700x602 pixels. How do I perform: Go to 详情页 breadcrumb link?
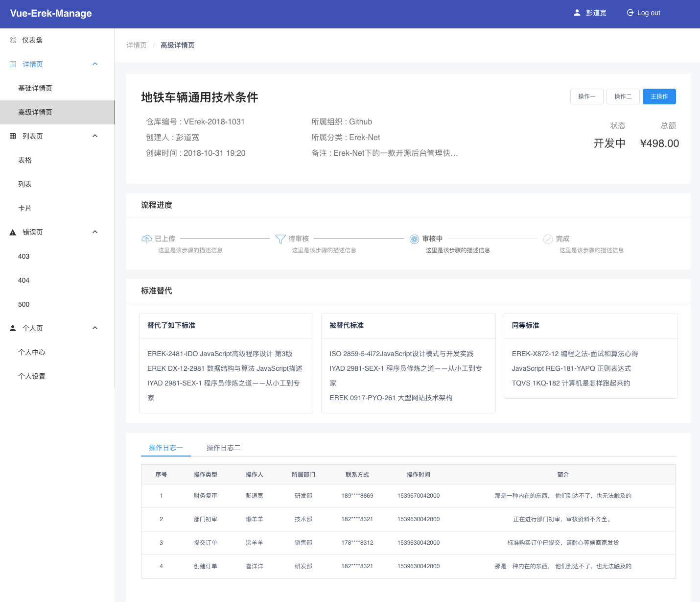click(137, 45)
